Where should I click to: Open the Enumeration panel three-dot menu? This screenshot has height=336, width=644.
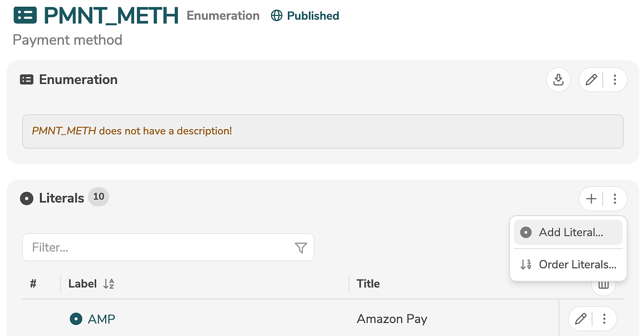[615, 80]
